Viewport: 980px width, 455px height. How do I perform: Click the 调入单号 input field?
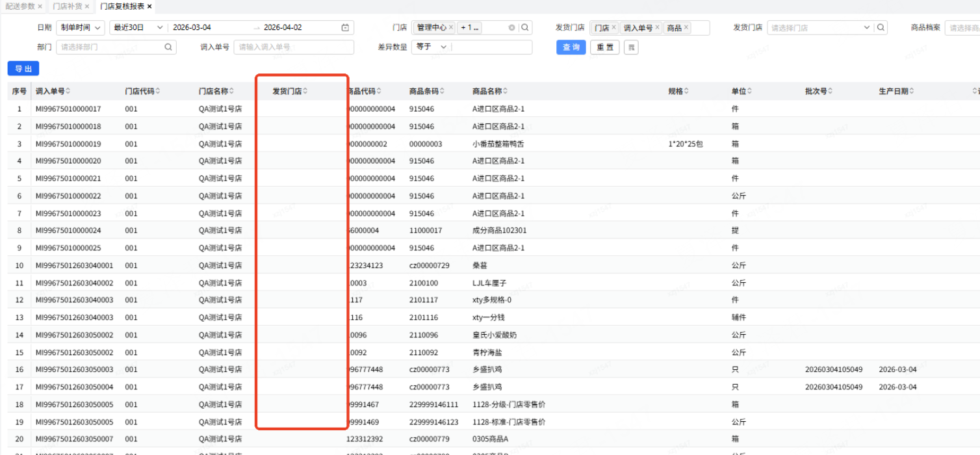[294, 47]
